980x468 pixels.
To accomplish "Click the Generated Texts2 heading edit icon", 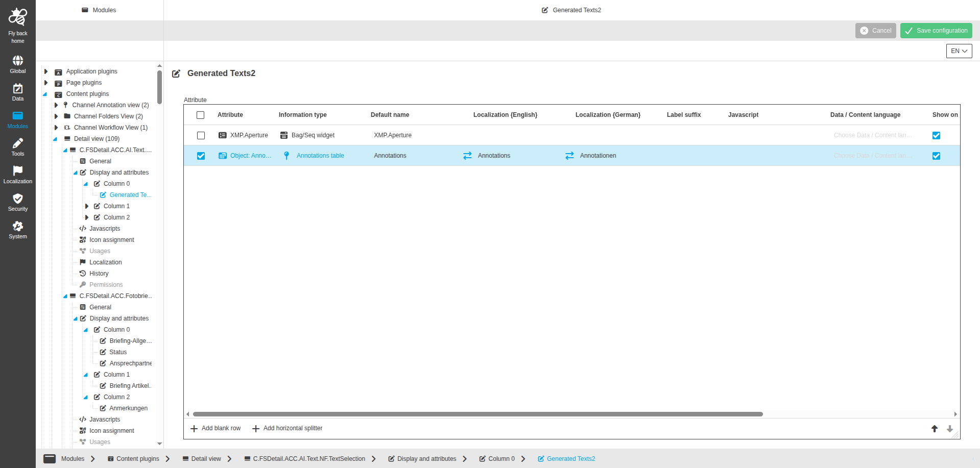I will 176,73.
